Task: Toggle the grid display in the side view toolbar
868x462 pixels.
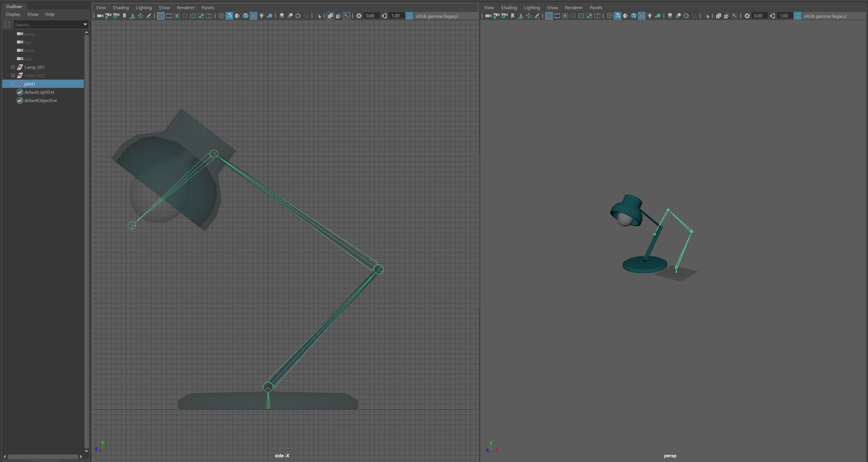Action: (161, 16)
